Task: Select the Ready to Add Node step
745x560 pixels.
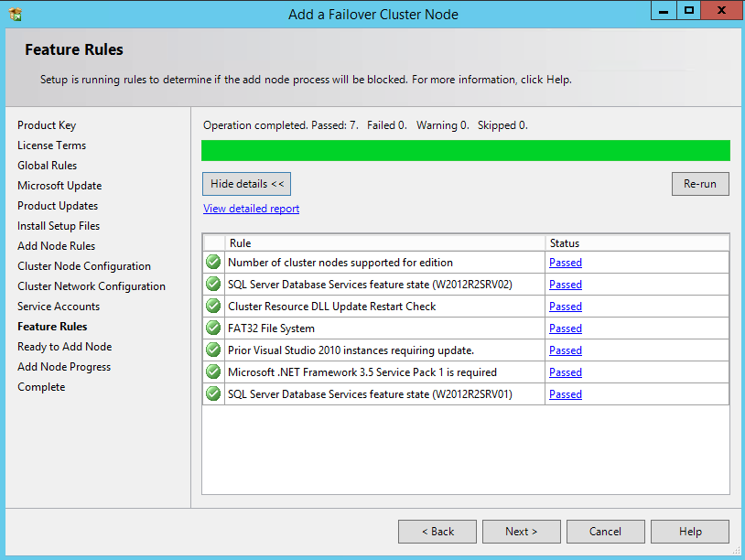Action: pos(65,347)
